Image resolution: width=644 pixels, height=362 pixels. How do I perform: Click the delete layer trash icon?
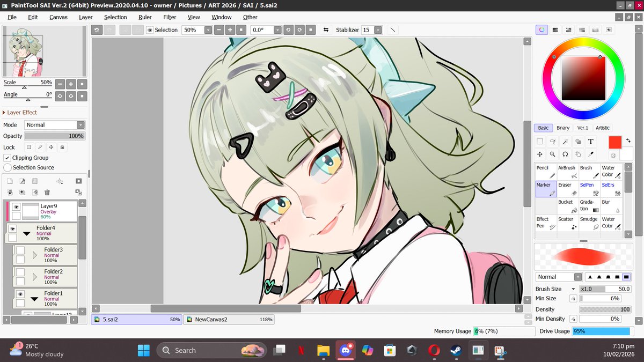pyautogui.click(x=47, y=192)
